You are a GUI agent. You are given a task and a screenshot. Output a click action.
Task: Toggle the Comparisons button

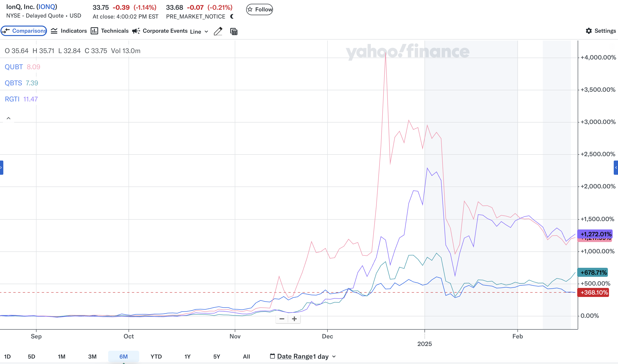click(24, 31)
